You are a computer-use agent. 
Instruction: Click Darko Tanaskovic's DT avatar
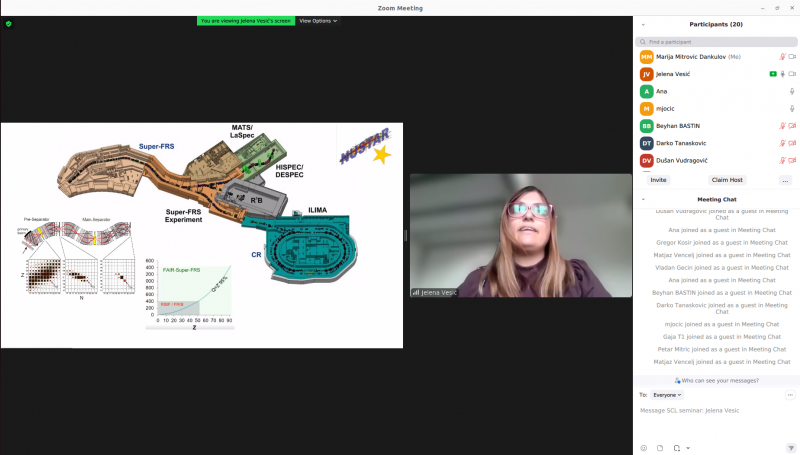click(646, 143)
